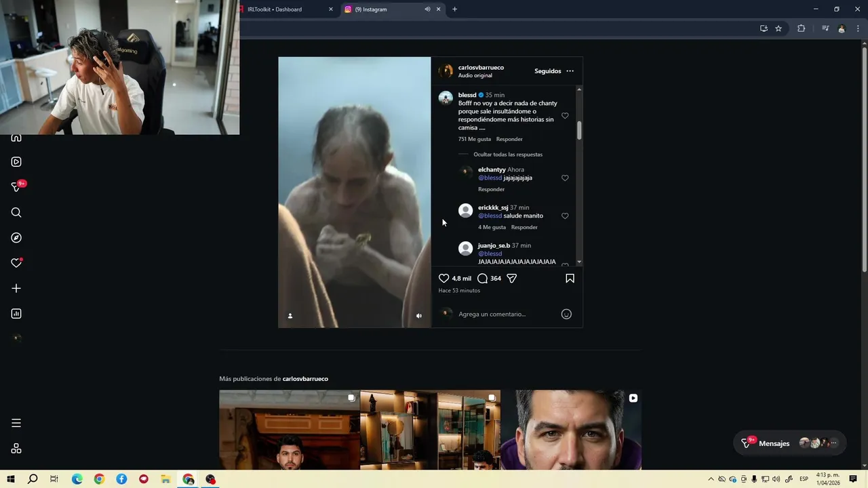Open direct messages in the sidebar
The image size is (868, 488).
click(18, 186)
